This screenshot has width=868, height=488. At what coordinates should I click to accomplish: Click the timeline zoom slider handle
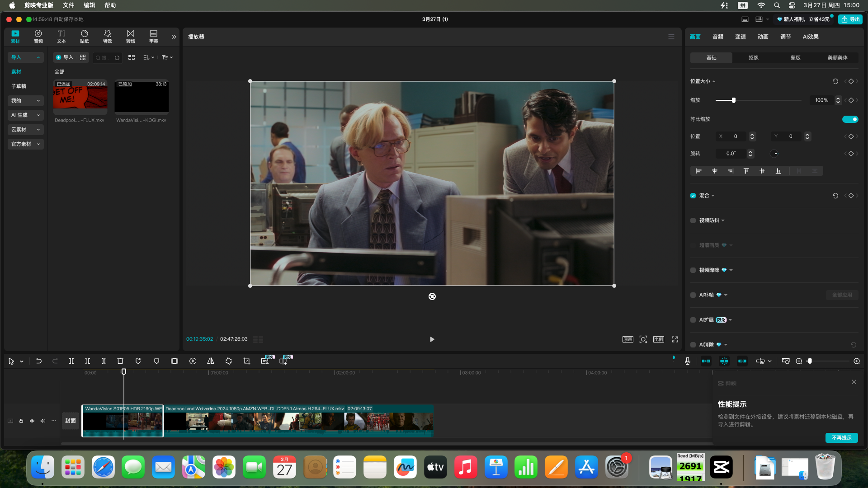coord(810,361)
